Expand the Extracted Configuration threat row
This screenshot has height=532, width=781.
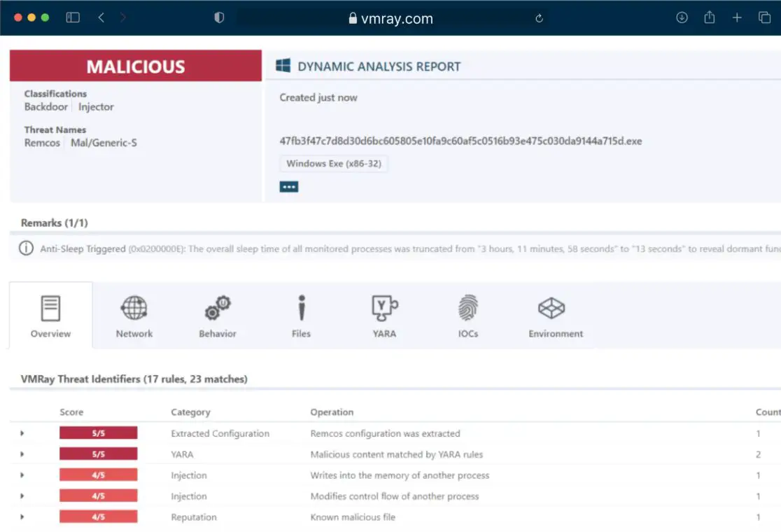tap(23, 433)
